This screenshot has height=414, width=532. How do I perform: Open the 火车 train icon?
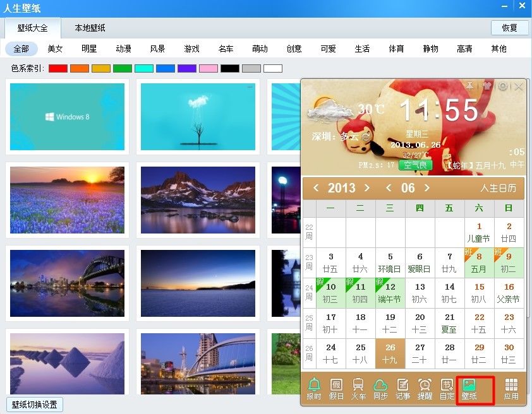(358, 389)
